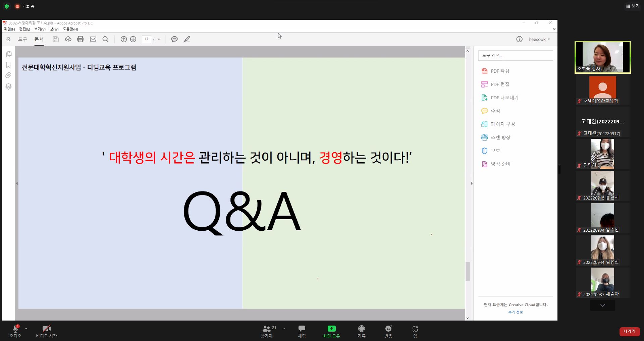Go to previous page with up arrow
Screen dimensions: 644x341
[x=124, y=39]
